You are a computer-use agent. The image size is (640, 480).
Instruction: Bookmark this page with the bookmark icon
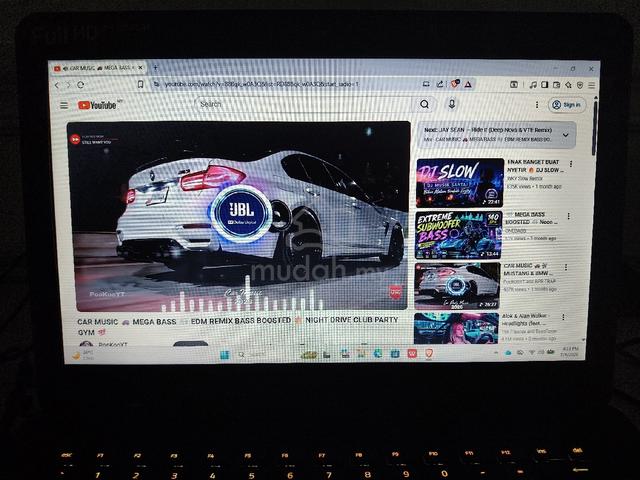click(x=140, y=84)
